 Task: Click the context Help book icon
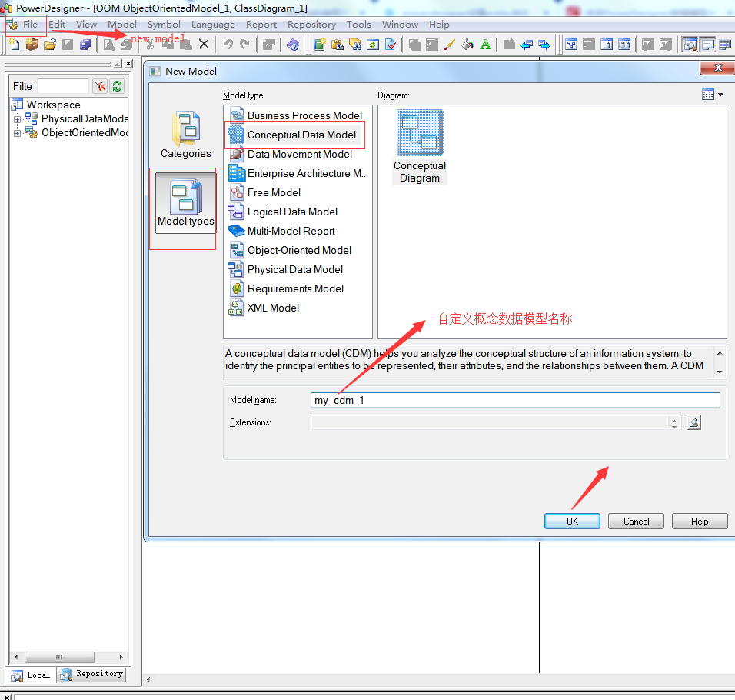[x=293, y=45]
